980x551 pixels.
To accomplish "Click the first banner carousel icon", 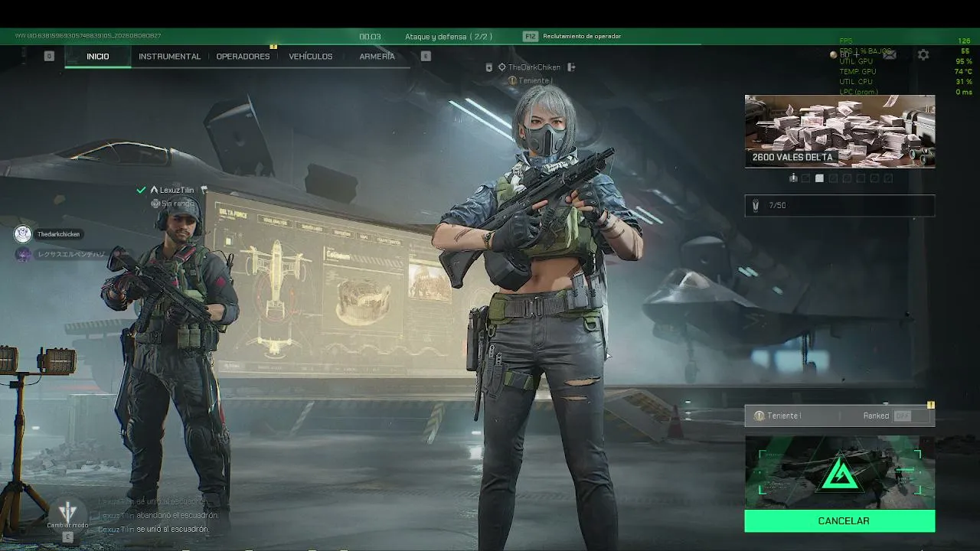I will click(793, 178).
